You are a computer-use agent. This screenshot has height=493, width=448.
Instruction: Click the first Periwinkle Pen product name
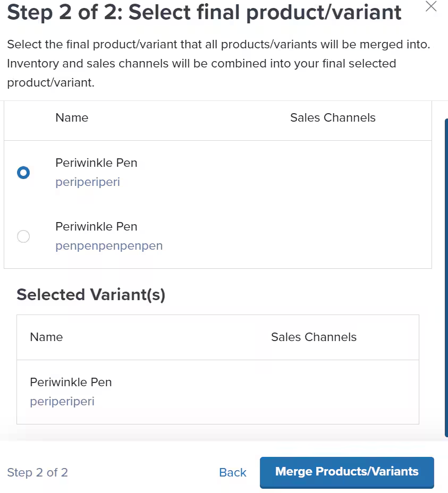coord(96,163)
